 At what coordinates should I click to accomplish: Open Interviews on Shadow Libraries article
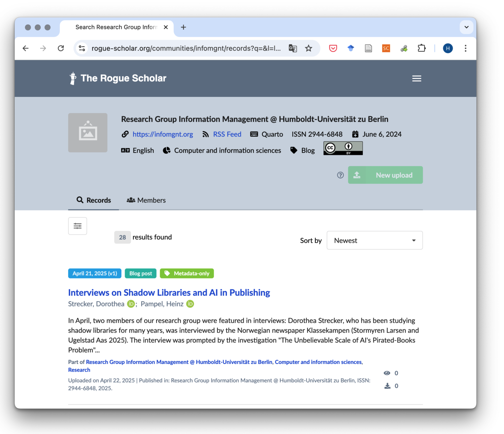[x=169, y=292]
